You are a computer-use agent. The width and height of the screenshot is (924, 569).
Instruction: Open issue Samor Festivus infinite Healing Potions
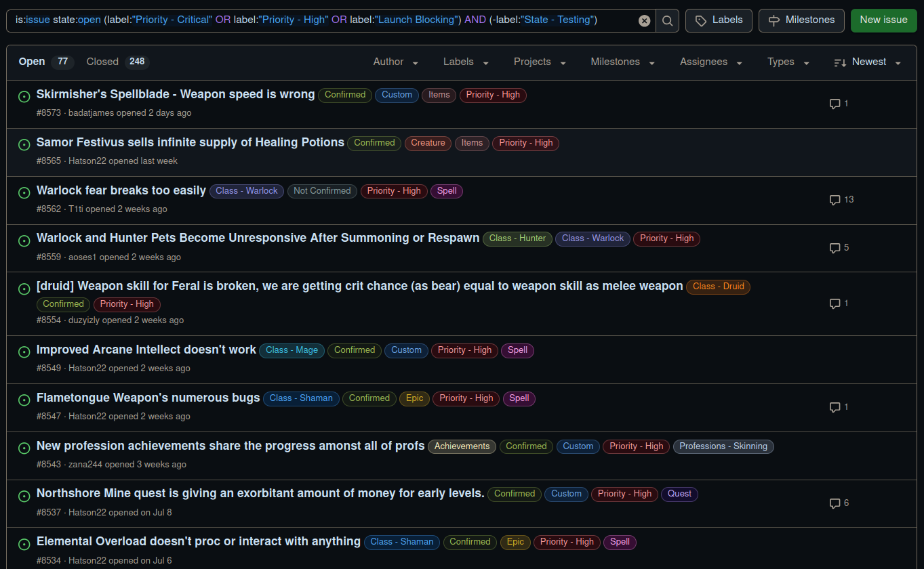190,142
